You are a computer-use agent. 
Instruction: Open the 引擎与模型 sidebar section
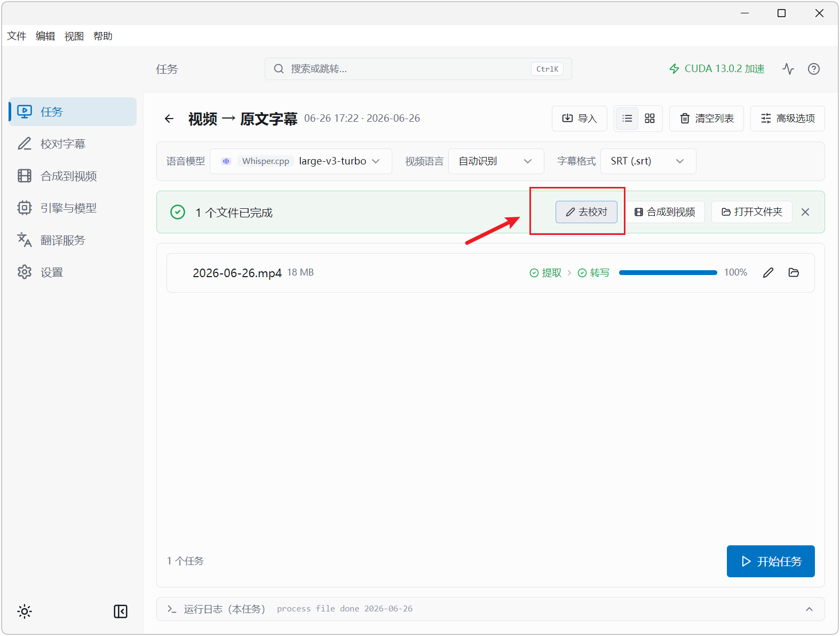point(73,208)
